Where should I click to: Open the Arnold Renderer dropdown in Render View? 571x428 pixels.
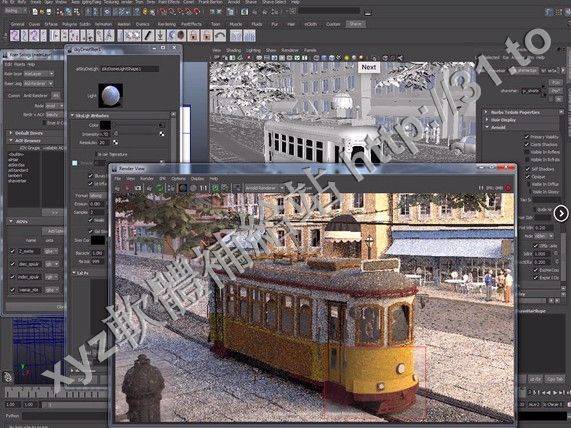pyautogui.click(x=265, y=188)
